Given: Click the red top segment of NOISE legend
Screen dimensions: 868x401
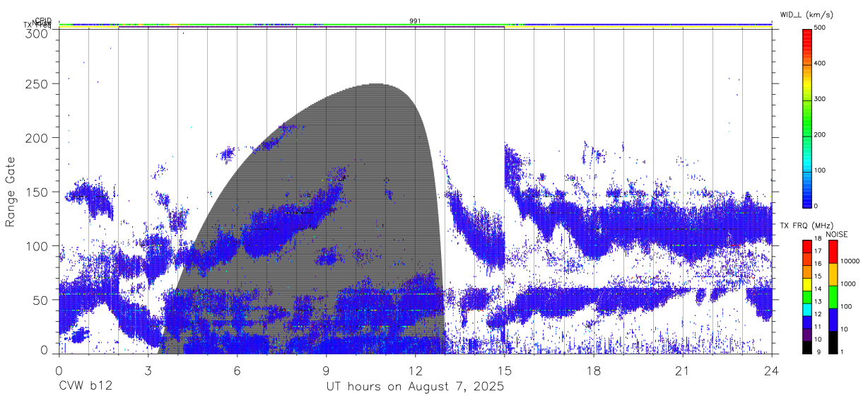Looking at the screenshot, I should click(833, 252).
